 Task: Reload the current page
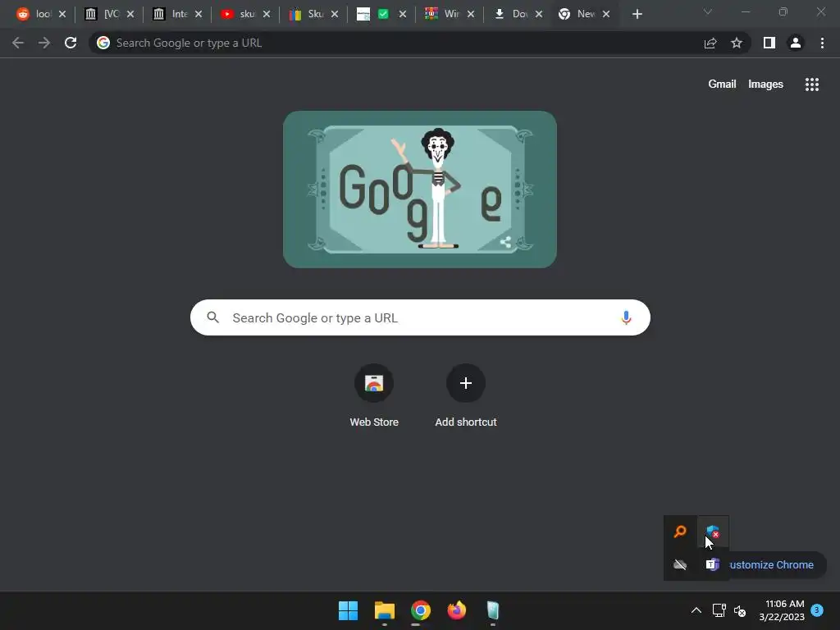(71, 43)
